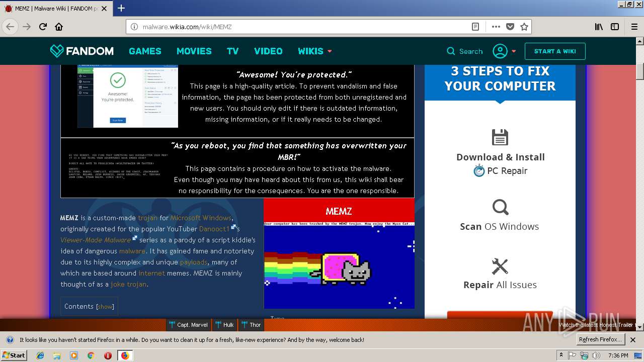Open the Firefox home page
This screenshot has height=362, width=644.
click(x=59, y=27)
